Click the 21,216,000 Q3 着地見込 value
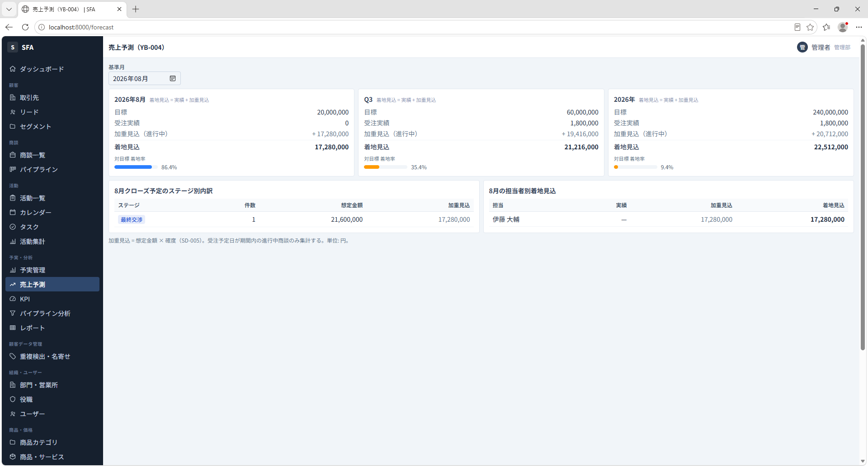This screenshot has height=467, width=868. click(581, 147)
